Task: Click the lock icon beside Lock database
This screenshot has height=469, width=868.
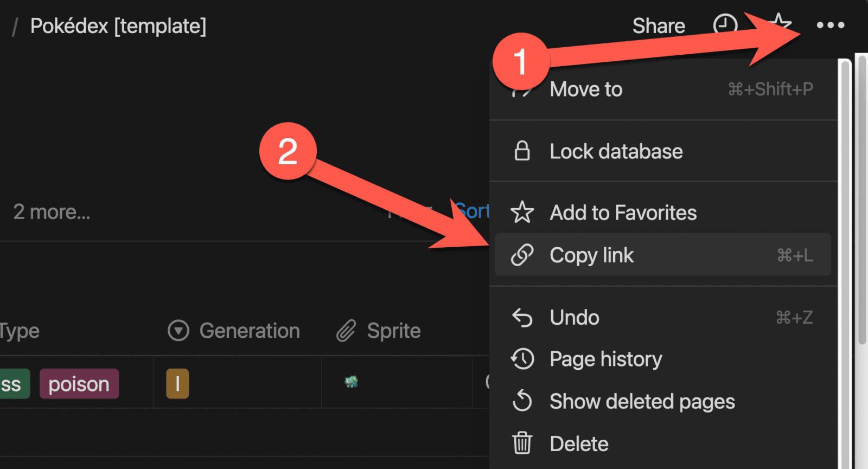Action: tap(522, 151)
